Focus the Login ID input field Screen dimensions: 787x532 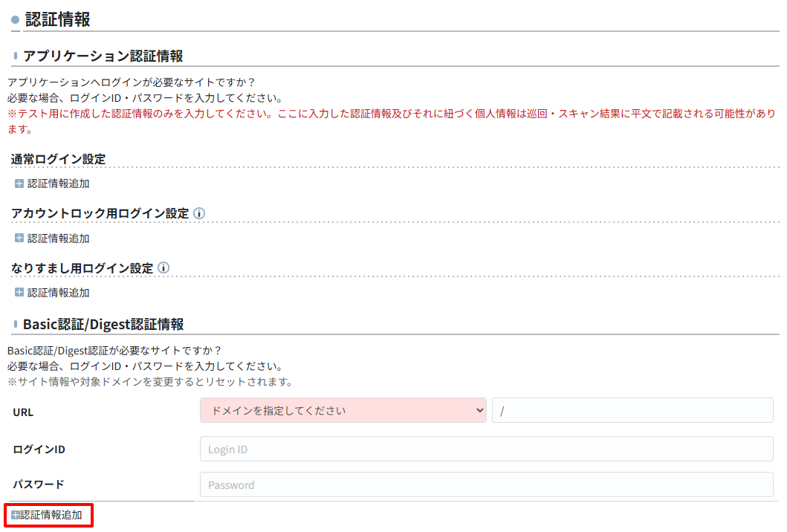tap(486, 450)
